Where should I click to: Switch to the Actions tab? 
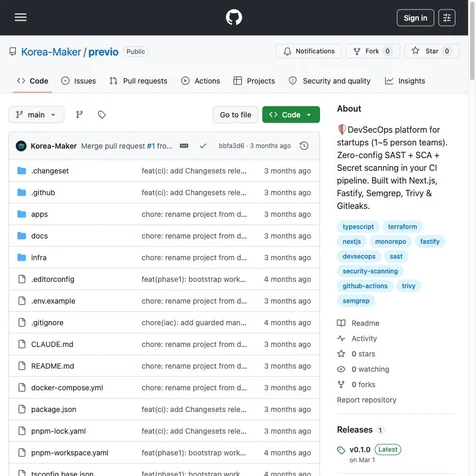coord(200,81)
